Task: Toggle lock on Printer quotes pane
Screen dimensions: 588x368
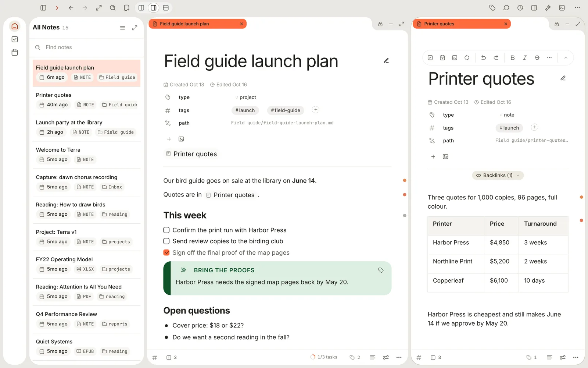Action: [557, 24]
